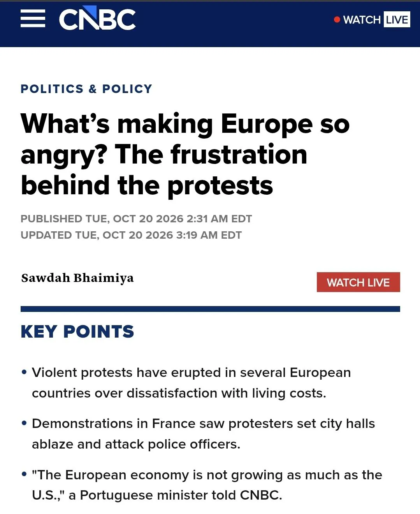
Task: Click empty navy header bar area
Action: (234, 23)
